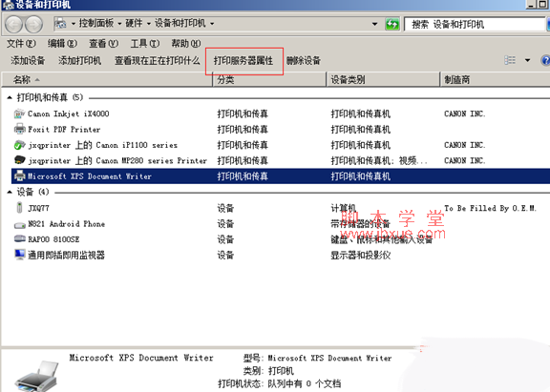Image resolution: width=550 pixels, height=392 pixels.
Task: Click the address bar location icon
Action: pos(60,24)
